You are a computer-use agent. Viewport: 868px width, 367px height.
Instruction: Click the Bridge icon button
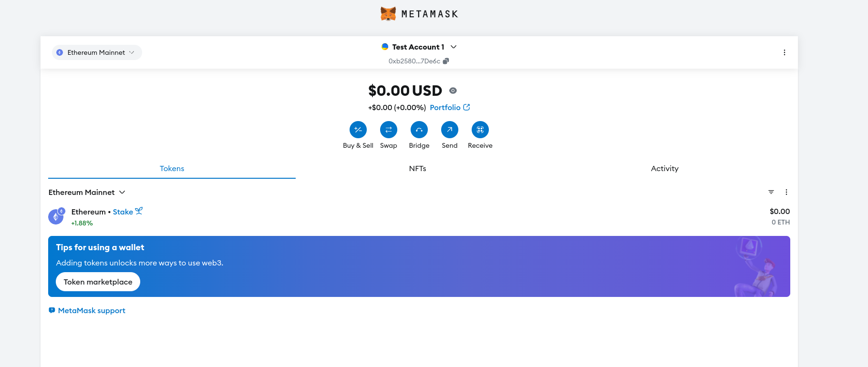(419, 130)
